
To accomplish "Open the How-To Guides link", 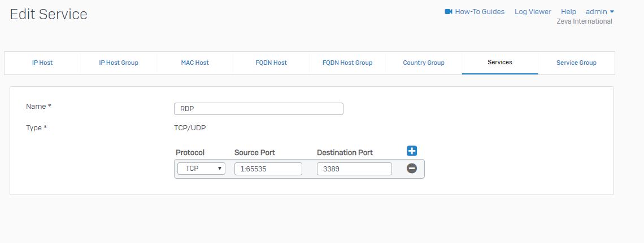I will pyautogui.click(x=480, y=12).
